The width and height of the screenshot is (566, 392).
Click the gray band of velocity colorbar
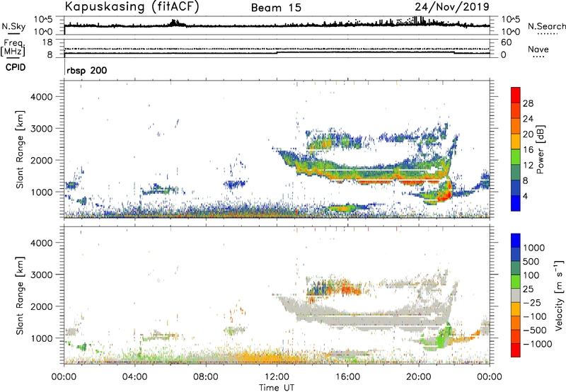pos(516,295)
